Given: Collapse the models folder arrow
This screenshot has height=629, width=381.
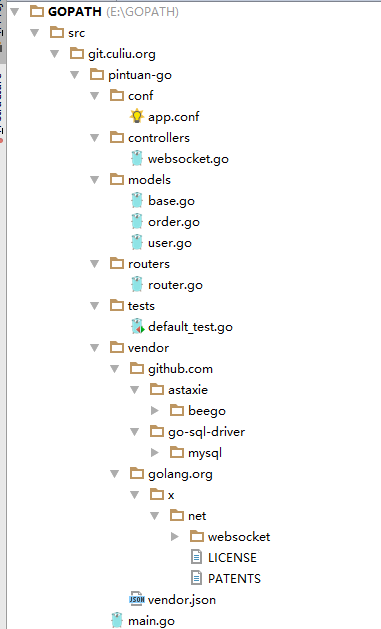Looking at the screenshot, I should (95, 179).
